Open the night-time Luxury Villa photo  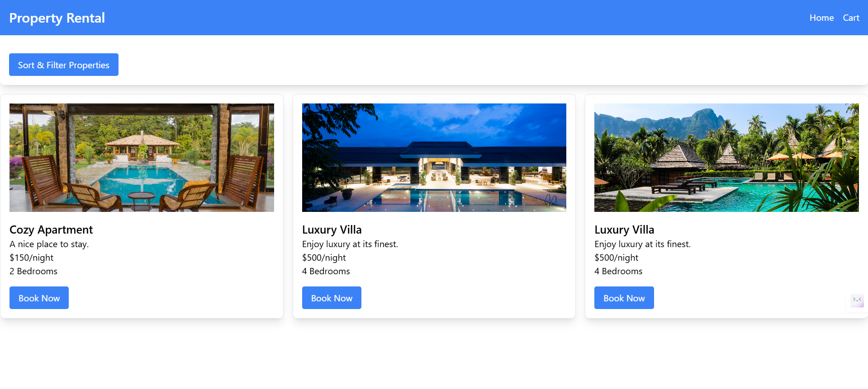click(434, 158)
